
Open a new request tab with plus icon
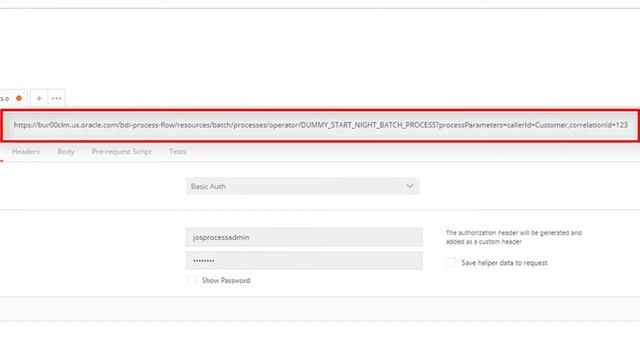39,98
